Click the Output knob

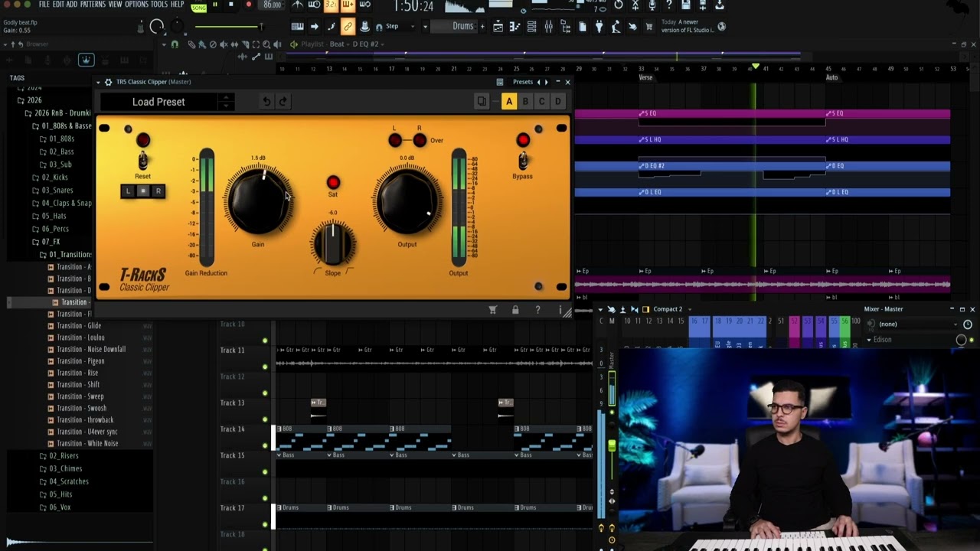407,201
